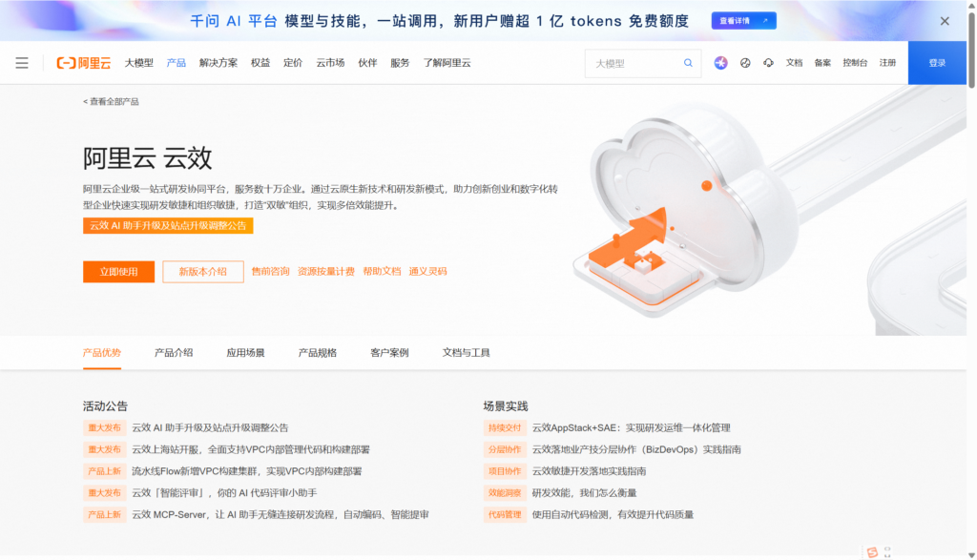The width and height of the screenshot is (977, 560).
Task: Open the 产品 nav menu
Action: pos(177,63)
